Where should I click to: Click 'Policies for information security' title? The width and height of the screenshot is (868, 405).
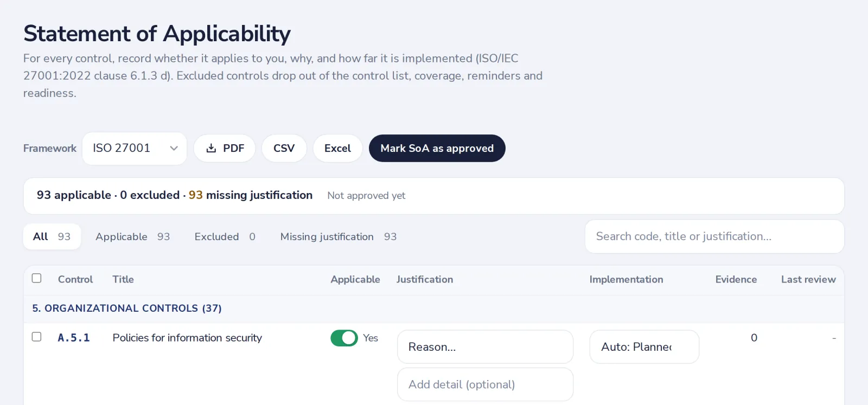187,338
